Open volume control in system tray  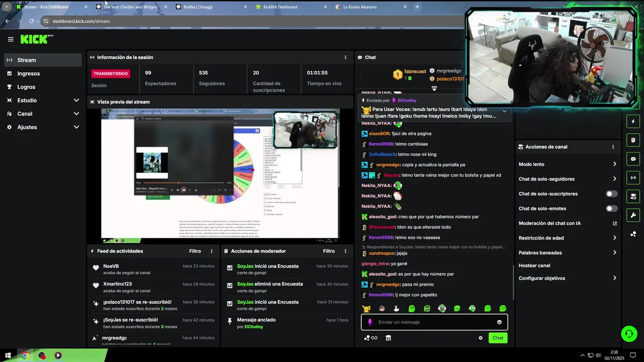point(599,355)
